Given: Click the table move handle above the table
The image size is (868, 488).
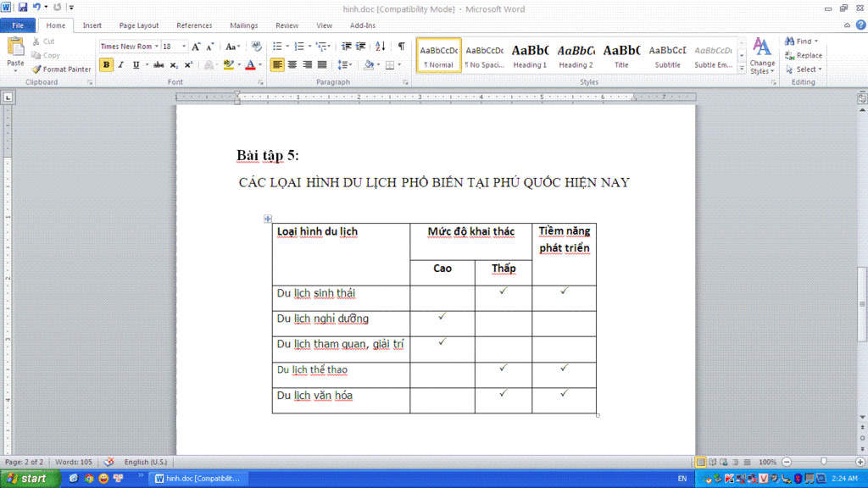Looking at the screenshot, I should click(x=268, y=219).
